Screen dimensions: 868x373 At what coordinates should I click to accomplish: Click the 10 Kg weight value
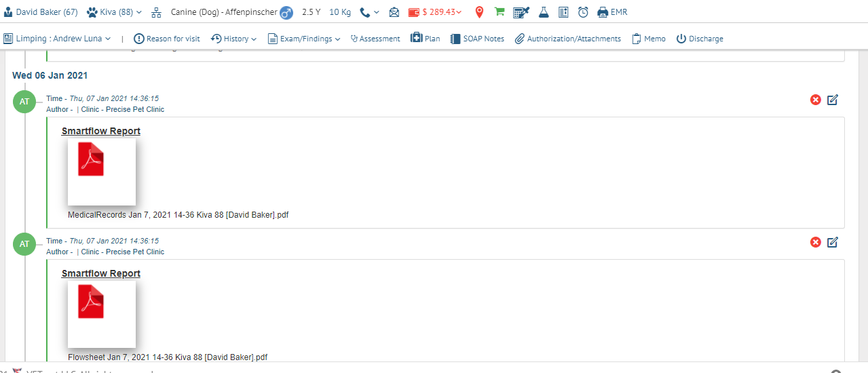click(x=340, y=12)
